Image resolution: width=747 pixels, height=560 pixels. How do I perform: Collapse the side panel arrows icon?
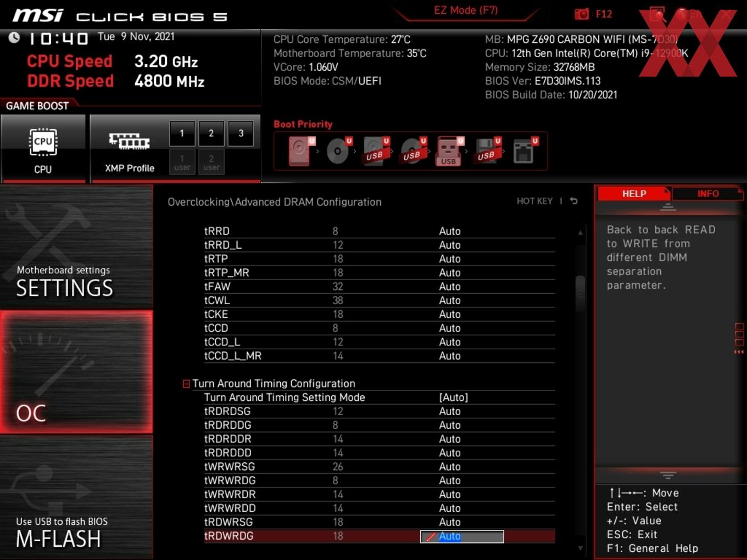739,352
